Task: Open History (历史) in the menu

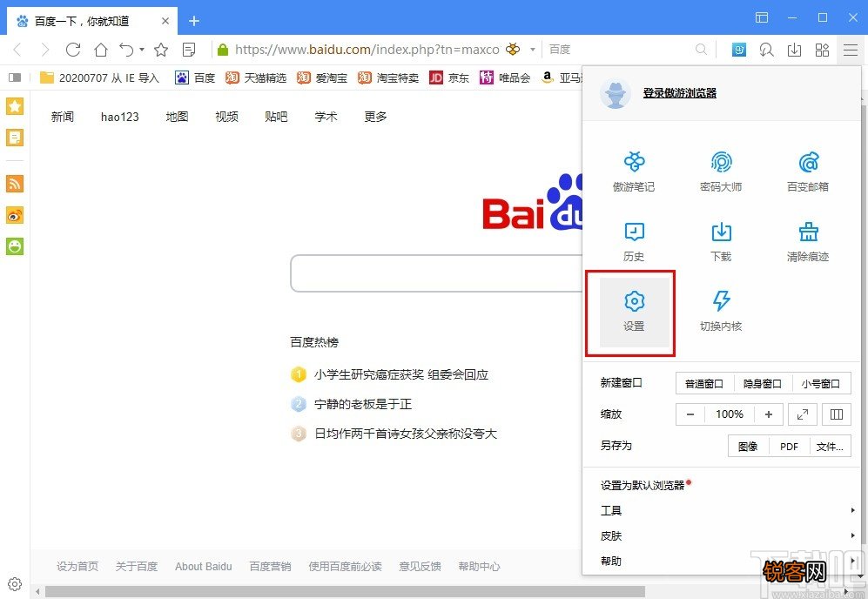Action: click(x=634, y=242)
